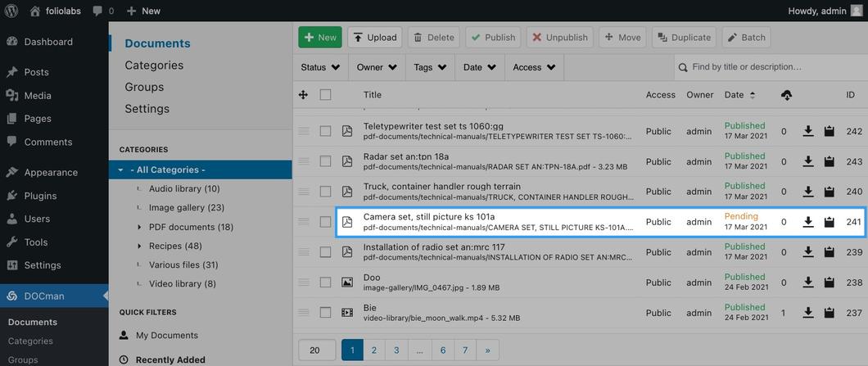The height and width of the screenshot is (366, 868).
Task: Download the Radar set an:tpn 18a document
Action: pyautogui.click(x=808, y=161)
